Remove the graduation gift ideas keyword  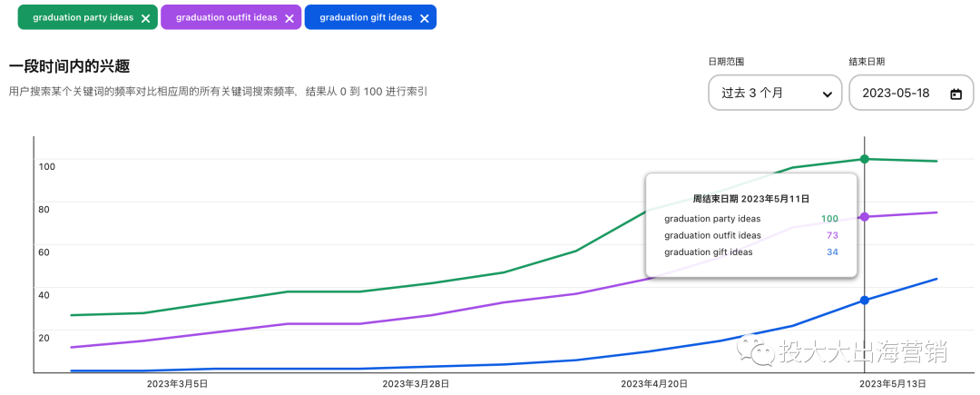(x=424, y=18)
